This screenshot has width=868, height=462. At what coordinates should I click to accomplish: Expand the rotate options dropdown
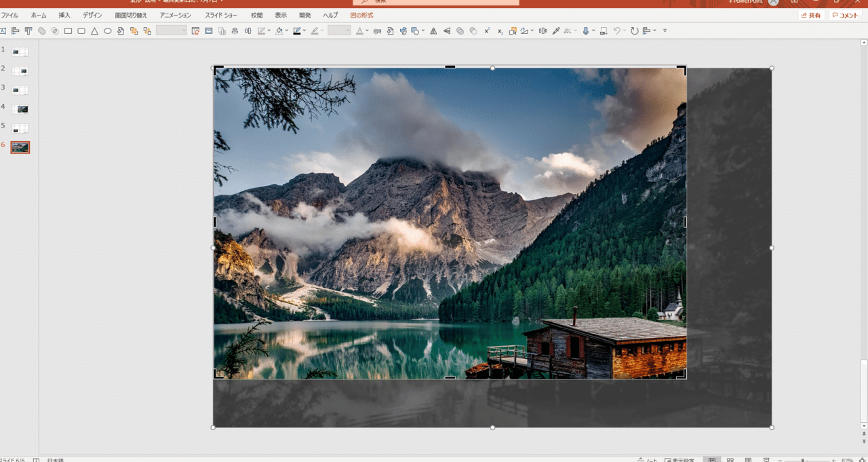point(532,31)
